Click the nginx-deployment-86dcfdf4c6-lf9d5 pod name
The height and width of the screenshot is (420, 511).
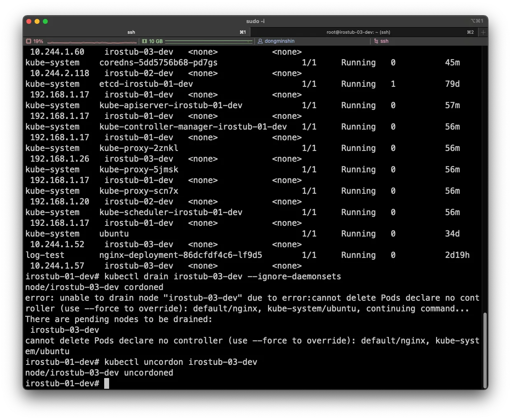point(180,255)
